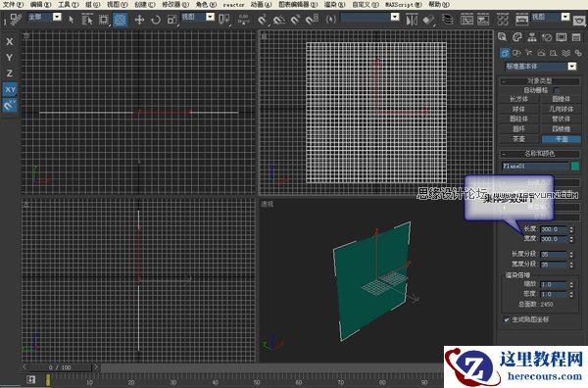Click the green object color swatch
This screenshot has height=388, width=588.
pyautogui.click(x=575, y=166)
